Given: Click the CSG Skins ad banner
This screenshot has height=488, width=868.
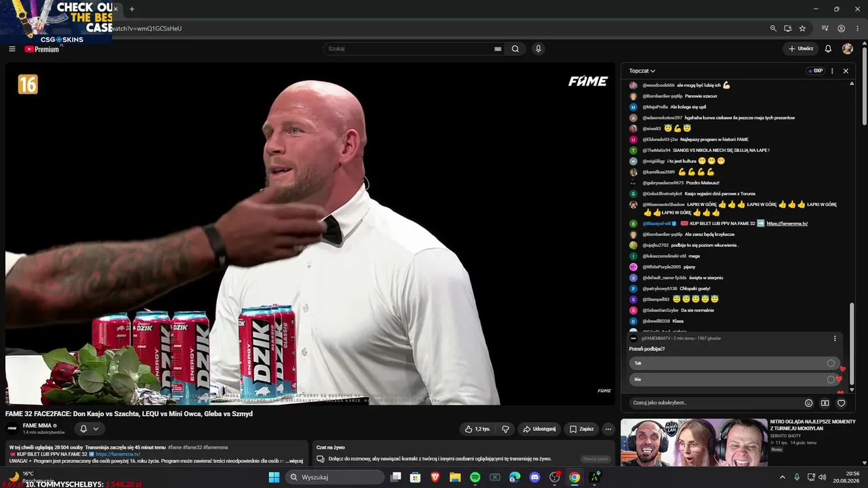Looking at the screenshot, I should pyautogui.click(x=56, y=22).
